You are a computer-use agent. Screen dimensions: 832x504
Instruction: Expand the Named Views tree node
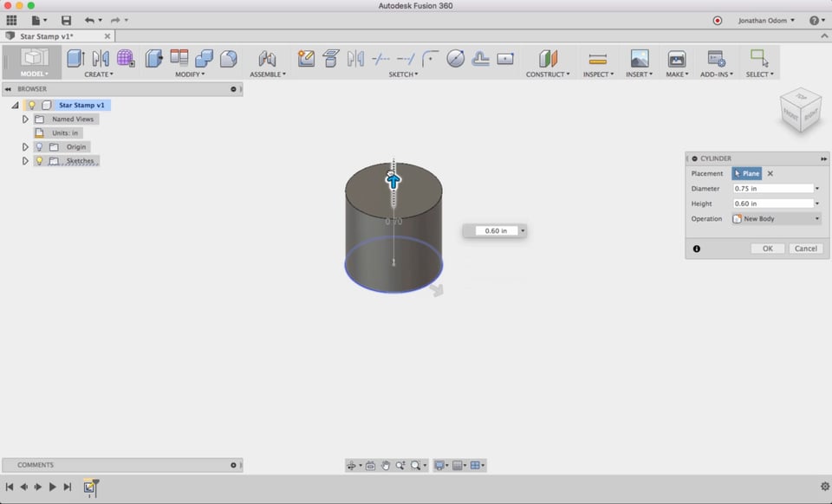[25, 119]
